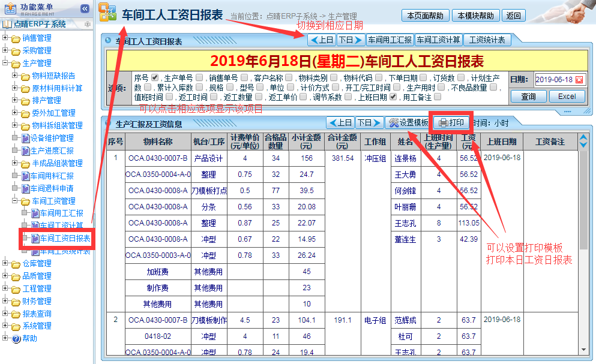This screenshot has width=596, height=364.
Task: Switch to 车间用工汇报 tab
Action: point(390,40)
